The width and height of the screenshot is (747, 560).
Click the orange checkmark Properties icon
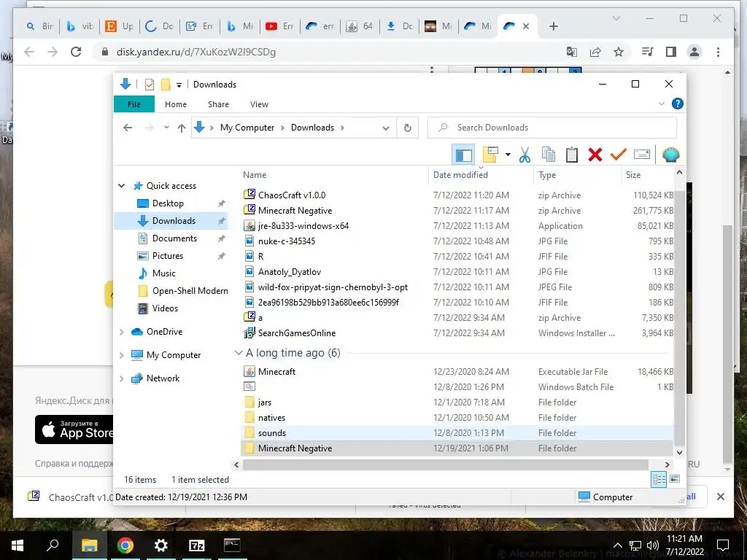pos(619,155)
